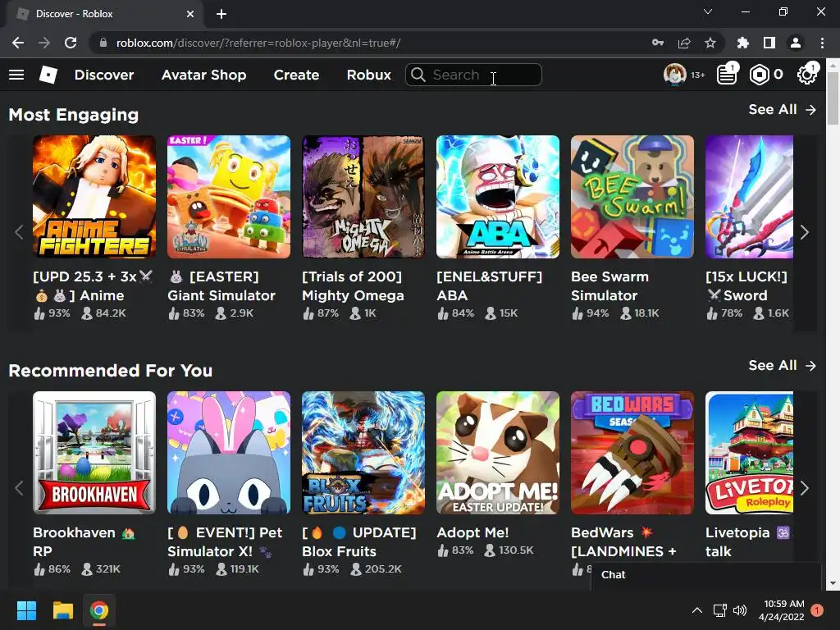Screen dimensions: 840x630
Task: Open the settings gear icon
Action: tap(806, 75)
